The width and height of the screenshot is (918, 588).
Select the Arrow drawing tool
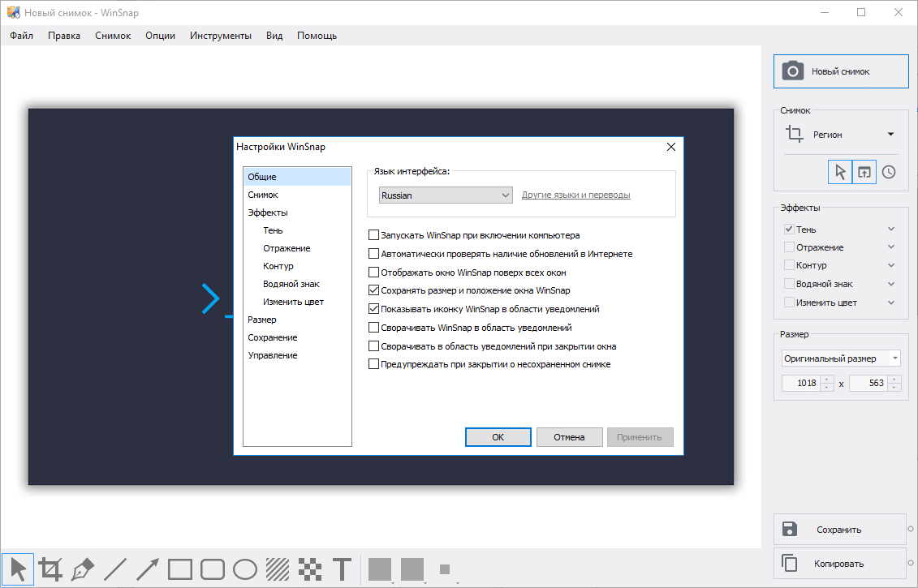point(148,569)
